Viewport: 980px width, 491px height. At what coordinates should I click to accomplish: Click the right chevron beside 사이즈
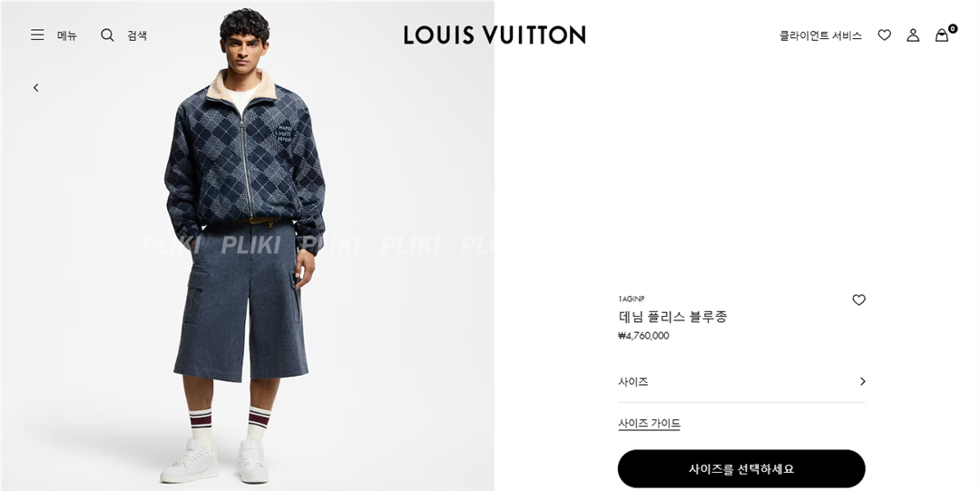pyautogui.click(x=863, y=381)
